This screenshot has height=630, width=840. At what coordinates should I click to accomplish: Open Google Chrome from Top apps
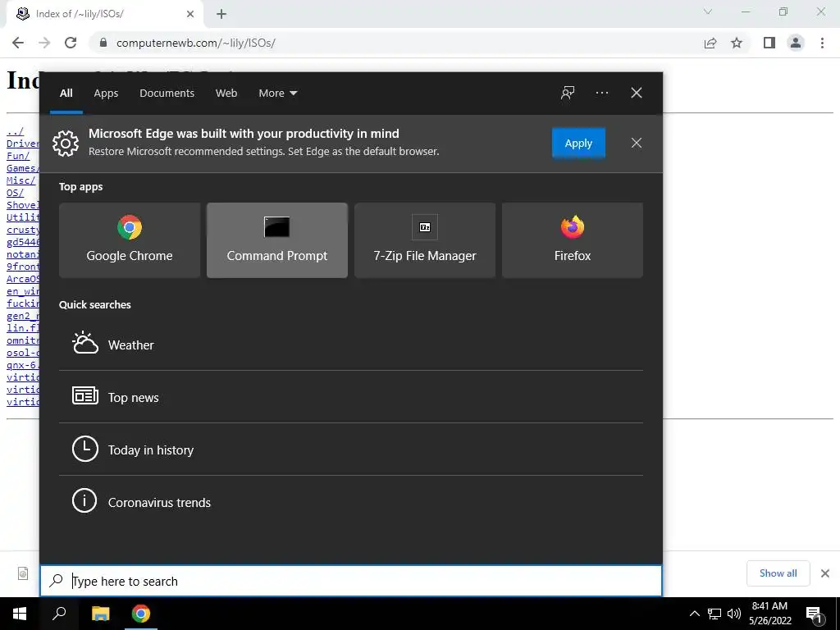click(x=130, y=240)
